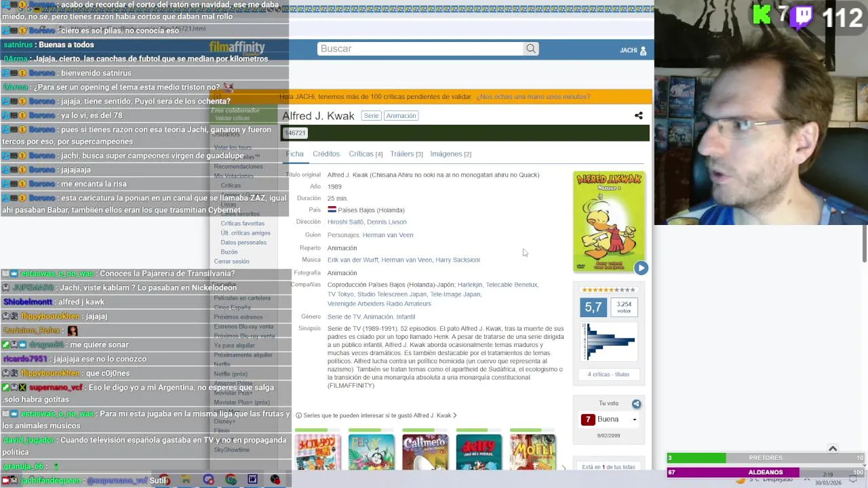Click the '¿Nos echas una mano unos minutos?' link

pos(533,97)
